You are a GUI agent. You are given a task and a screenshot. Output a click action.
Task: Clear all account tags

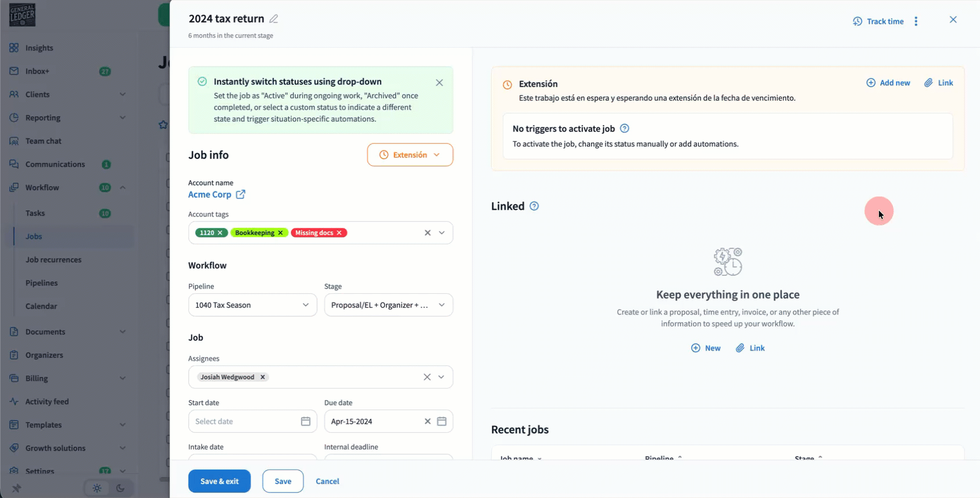click(428, 233)
